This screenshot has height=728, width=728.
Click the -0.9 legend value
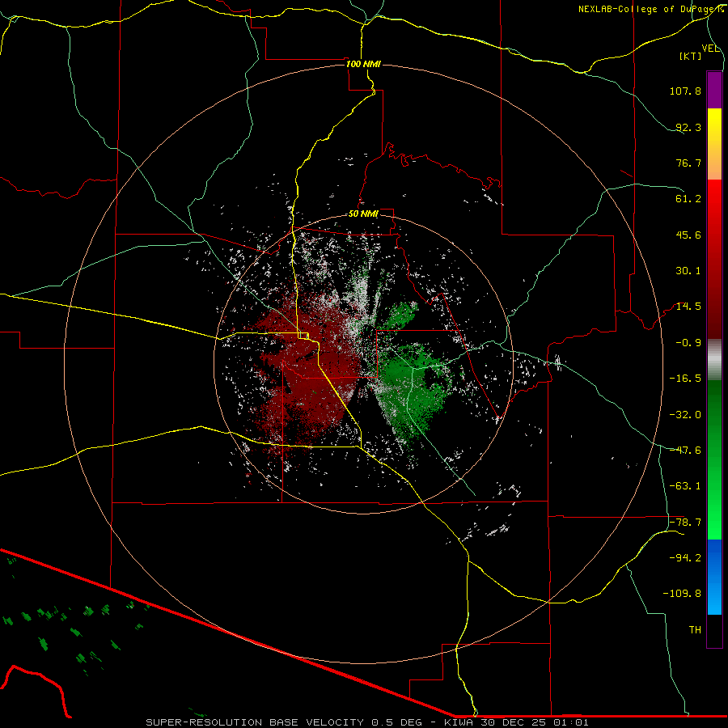pos(688,343)
